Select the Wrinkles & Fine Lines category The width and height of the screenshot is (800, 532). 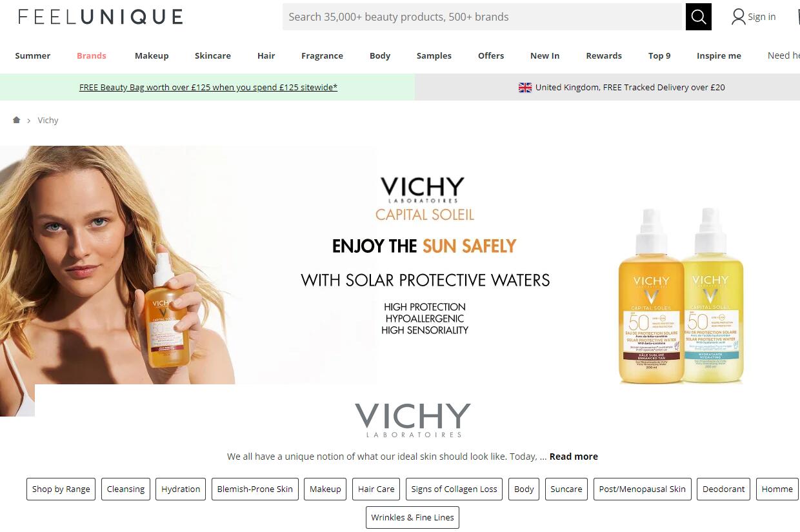click(x=413, y=518)
